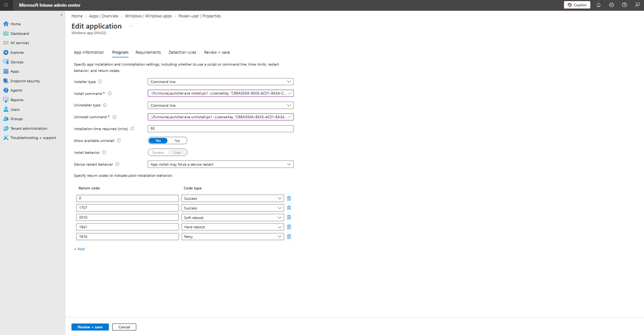The height and width of the screenshot is (335, 644).
Task: Show the Install command info icon
Action: 110,94
